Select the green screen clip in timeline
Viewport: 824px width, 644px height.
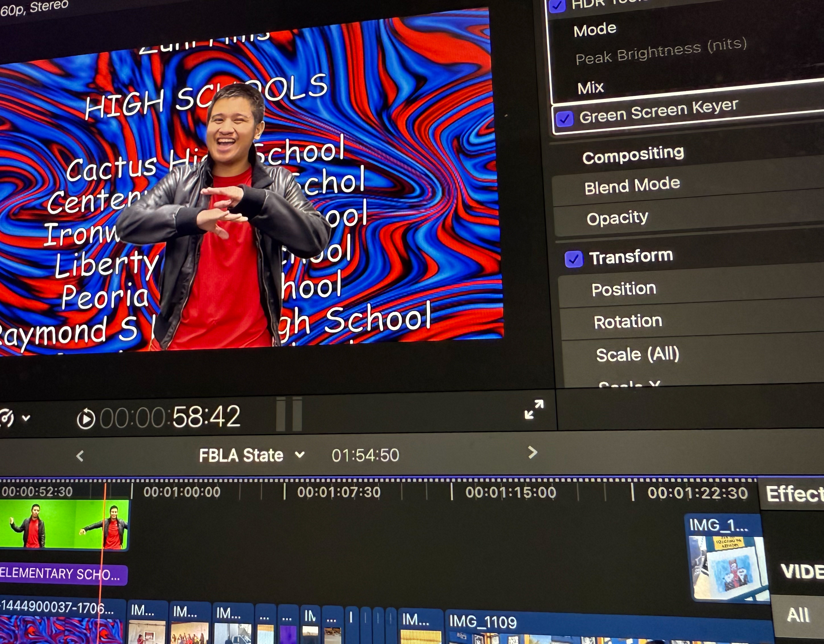click(64, 525)
